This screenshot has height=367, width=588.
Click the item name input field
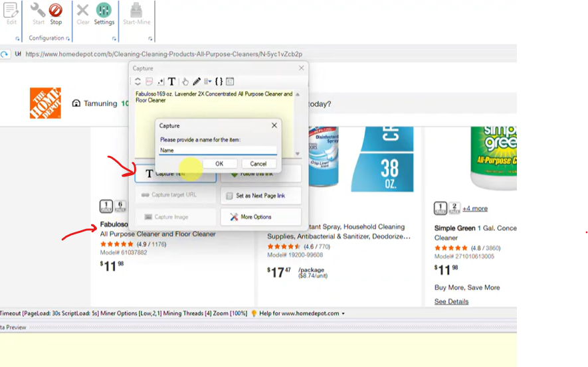pyautogui.click(x=218, y=151)
